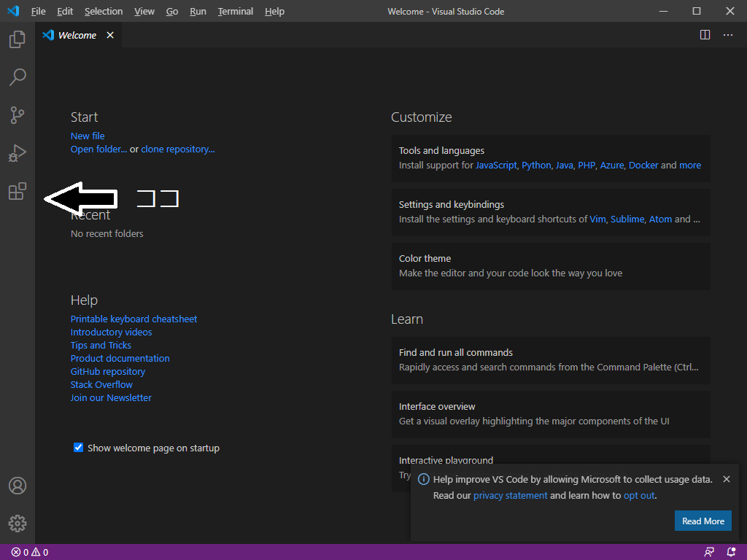This screenshot has height=560, width=747.
Task: Click the split editor right icon
Action: [x=705, y=35]
